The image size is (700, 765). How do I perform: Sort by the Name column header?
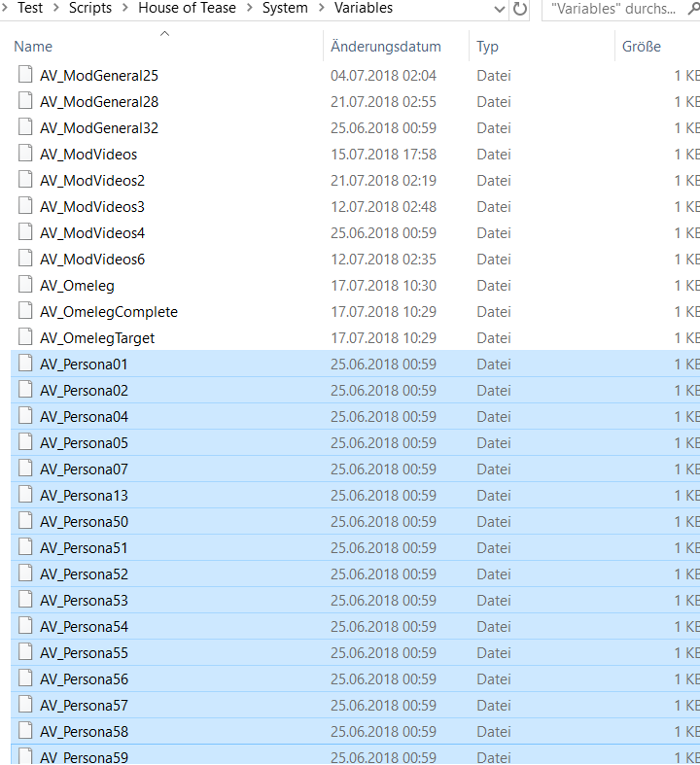[x=33, y=47]
